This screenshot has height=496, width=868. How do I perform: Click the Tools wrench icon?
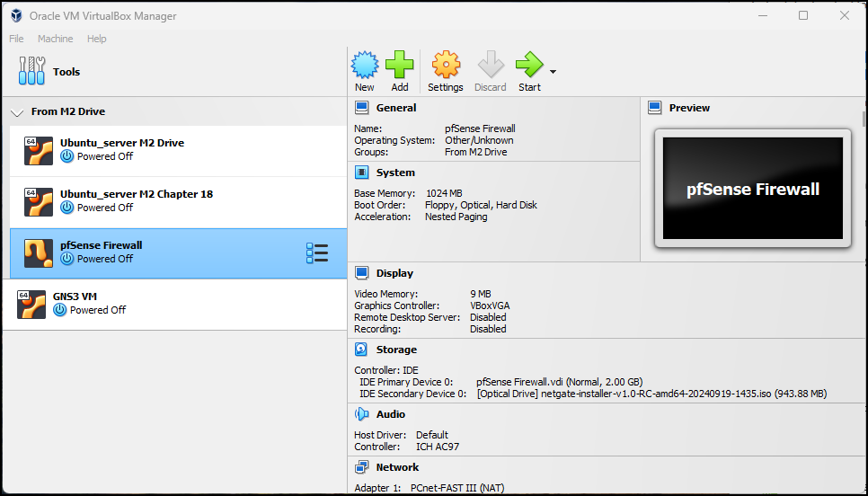click(31, 71)
